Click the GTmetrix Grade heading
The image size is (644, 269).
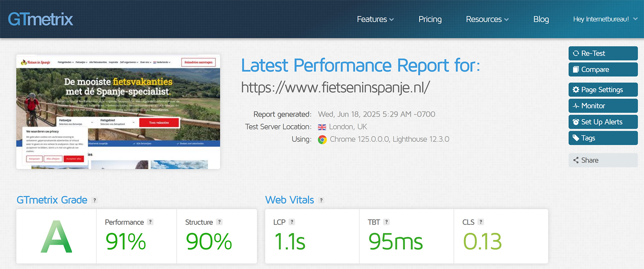[52, 200]
